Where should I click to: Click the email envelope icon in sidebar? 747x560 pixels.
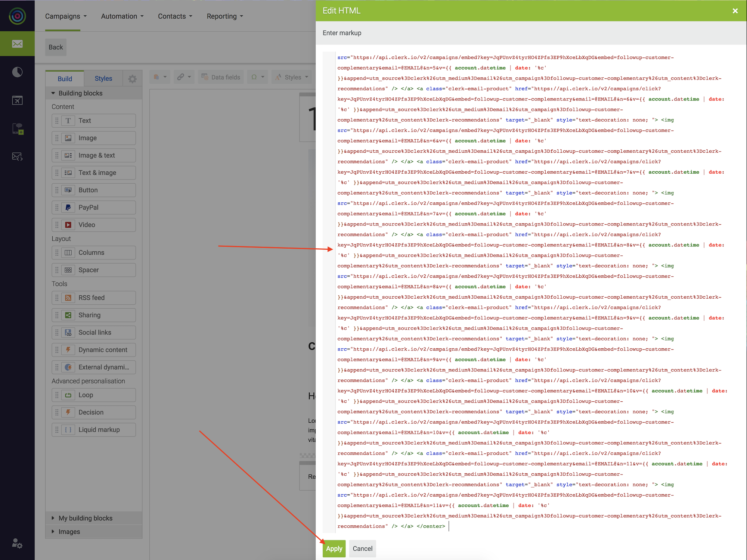[17, 44]
